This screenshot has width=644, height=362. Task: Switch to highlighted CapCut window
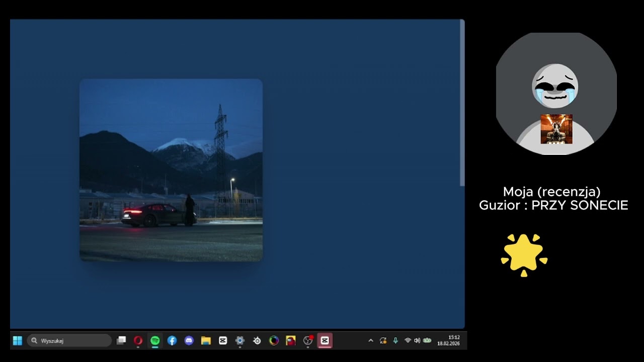coord(325,341)
